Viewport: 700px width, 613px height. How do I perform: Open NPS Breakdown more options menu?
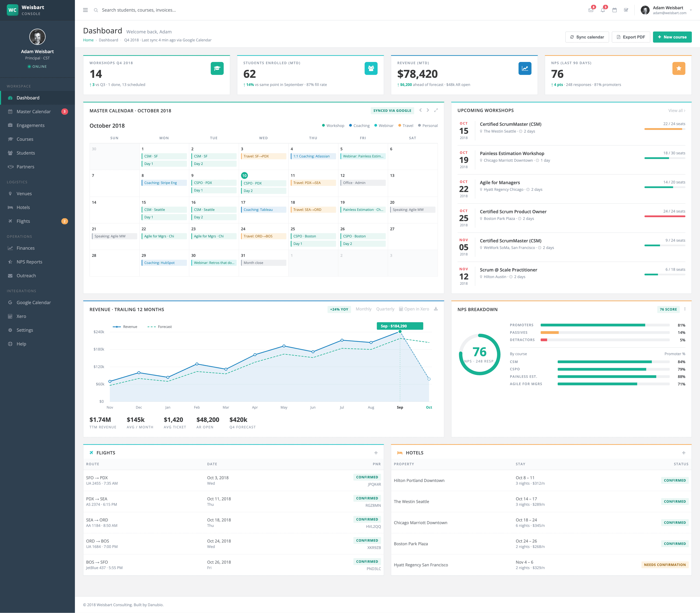point(685,309)
